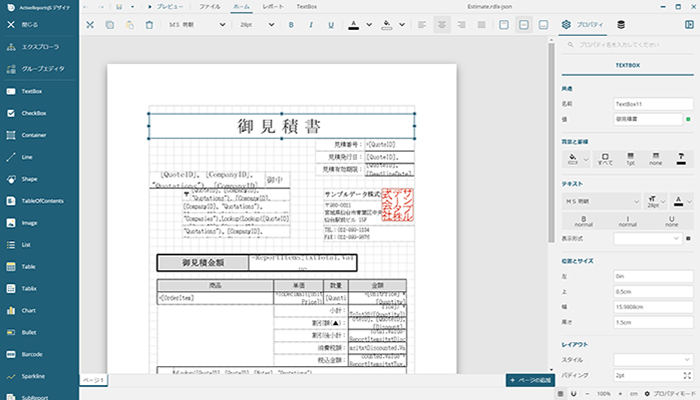Save the report with the disk icon
The width and height of the screenshot is (700, 400).
click(119, 7)
